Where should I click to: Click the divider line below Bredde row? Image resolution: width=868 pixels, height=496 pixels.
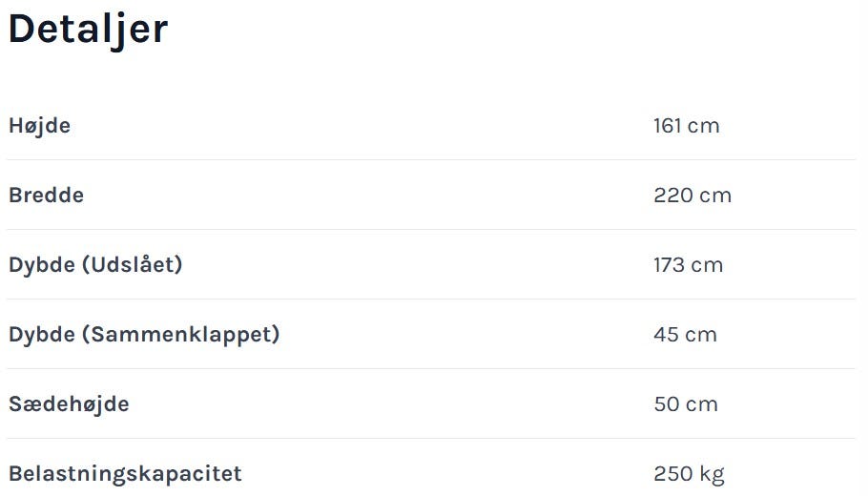[x=431, y=229]
